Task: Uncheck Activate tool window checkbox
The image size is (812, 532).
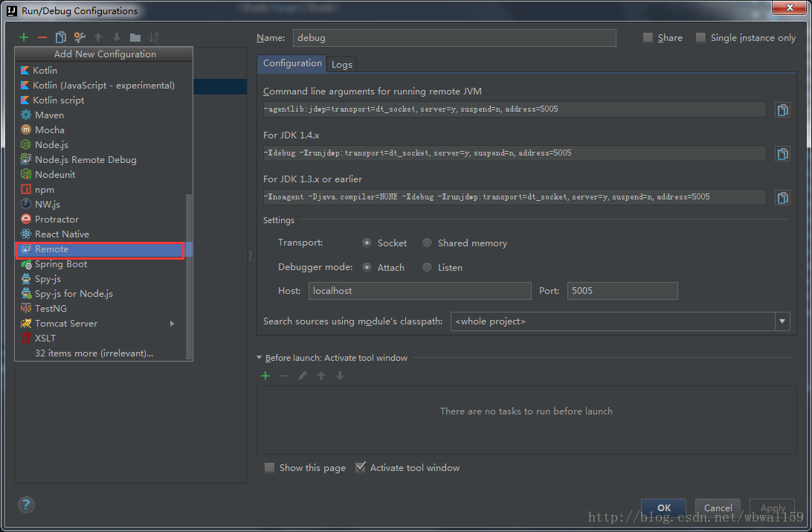Action: 361,468
